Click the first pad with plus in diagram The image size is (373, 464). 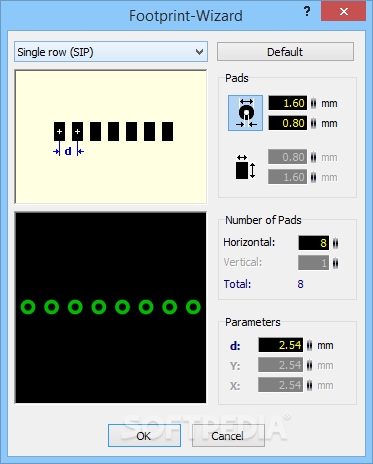60,131
